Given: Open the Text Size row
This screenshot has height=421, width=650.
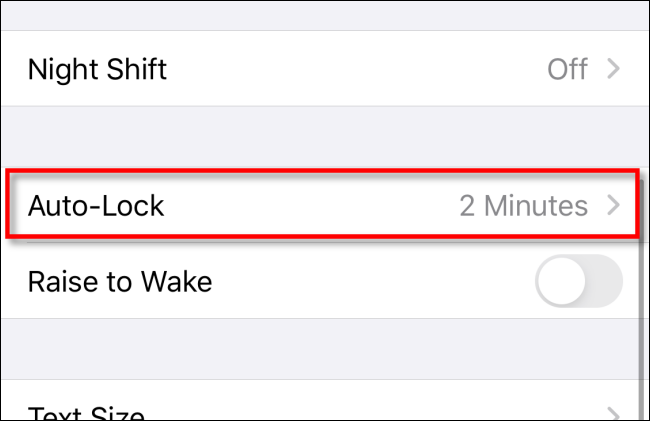Looking at the screenshot, I should coord(86,411).
